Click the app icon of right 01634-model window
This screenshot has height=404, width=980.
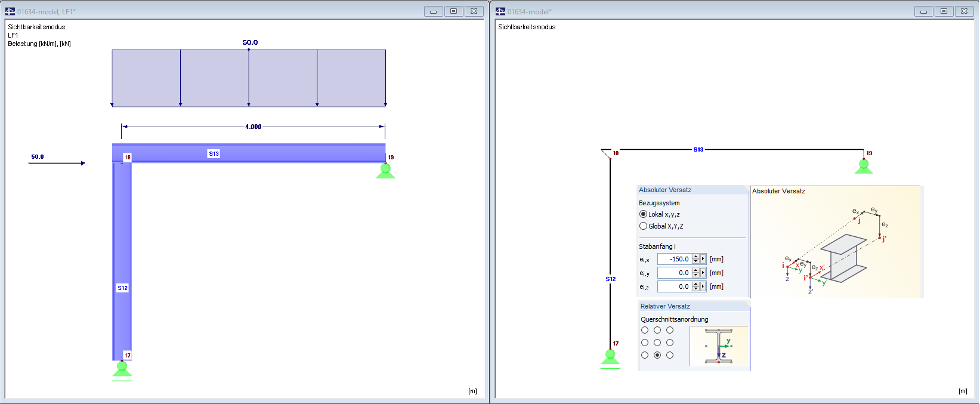pos(500,11)
